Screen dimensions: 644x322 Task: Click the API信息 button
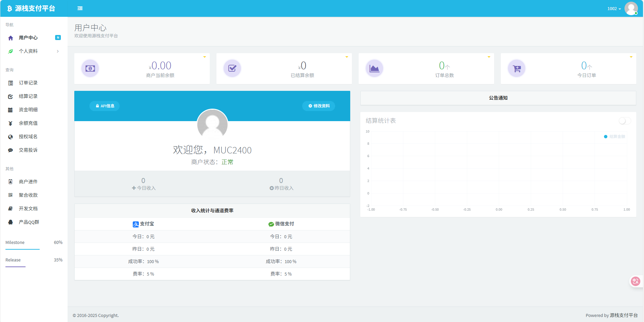click(105, 106)
